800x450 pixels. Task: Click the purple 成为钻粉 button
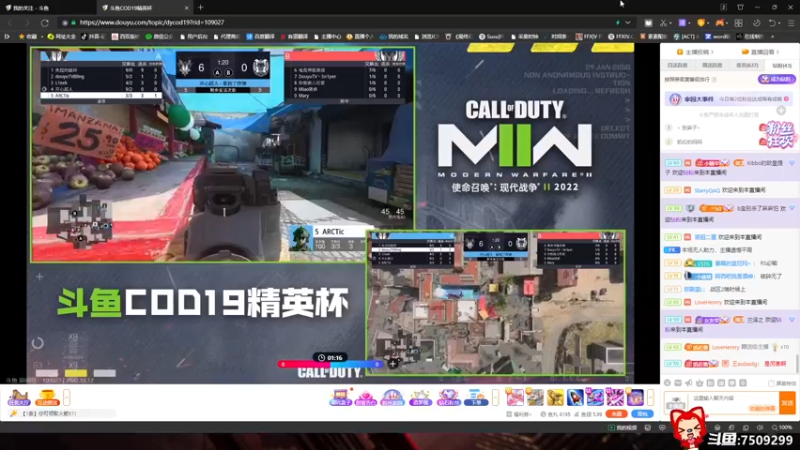pyautogui.click(x=776, y=79)
